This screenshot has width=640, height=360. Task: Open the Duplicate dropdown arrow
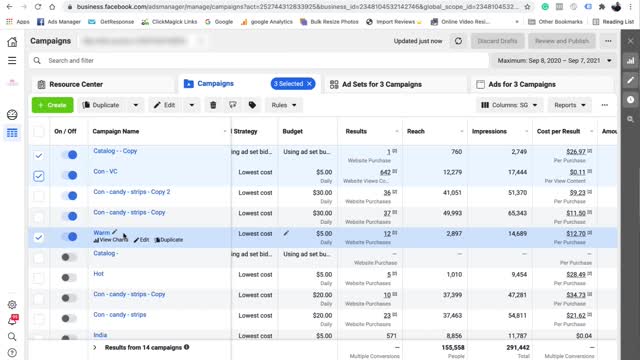click(136, 105)
